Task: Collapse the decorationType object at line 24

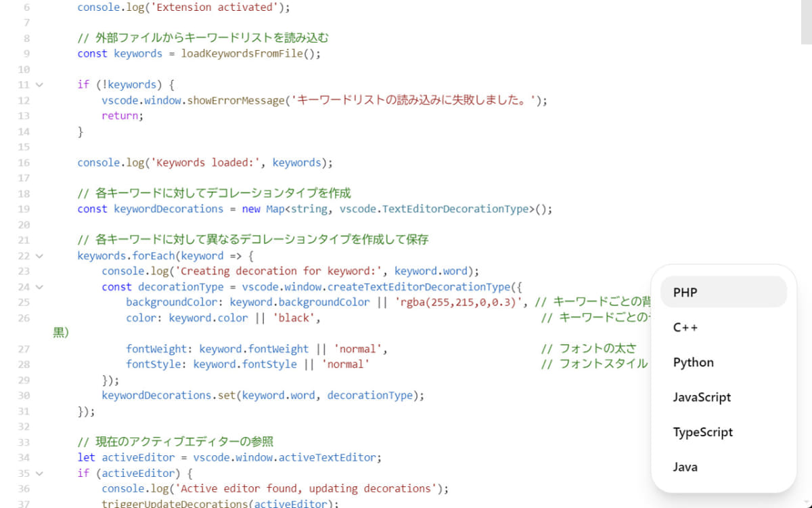Action: 38,287
